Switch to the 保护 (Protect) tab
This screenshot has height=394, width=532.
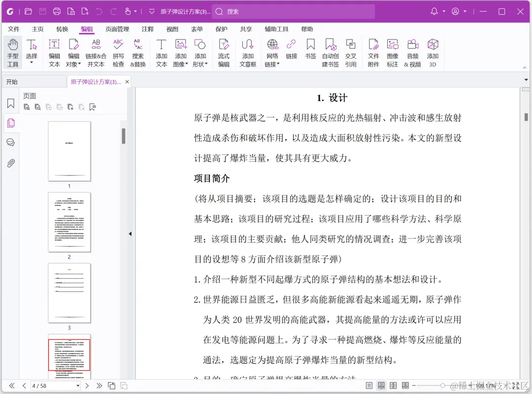221,29
